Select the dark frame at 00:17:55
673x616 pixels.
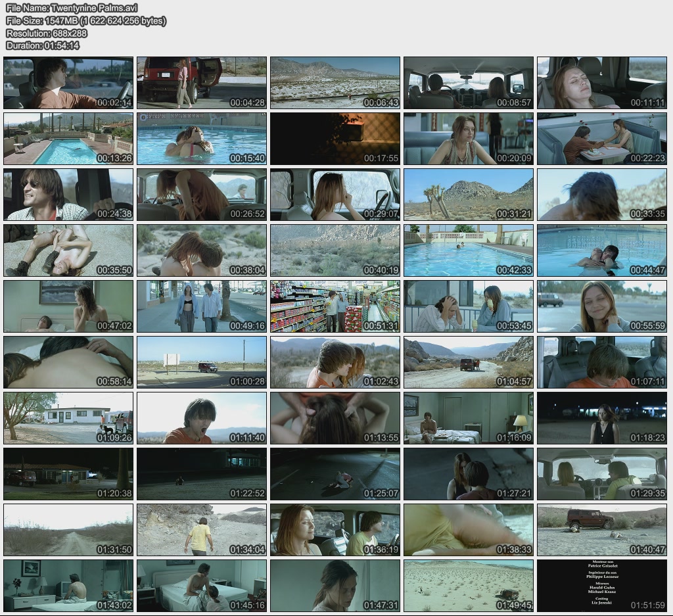[x=335, y=139]
